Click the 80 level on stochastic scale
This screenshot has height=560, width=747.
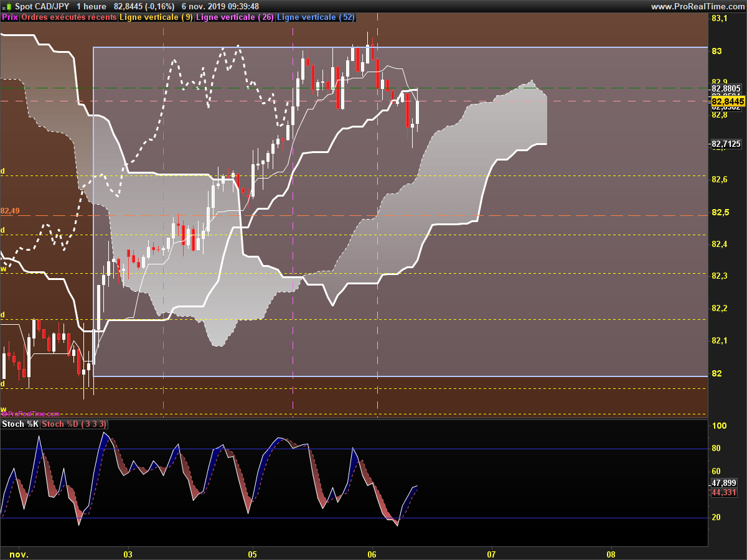pos(717,449)
